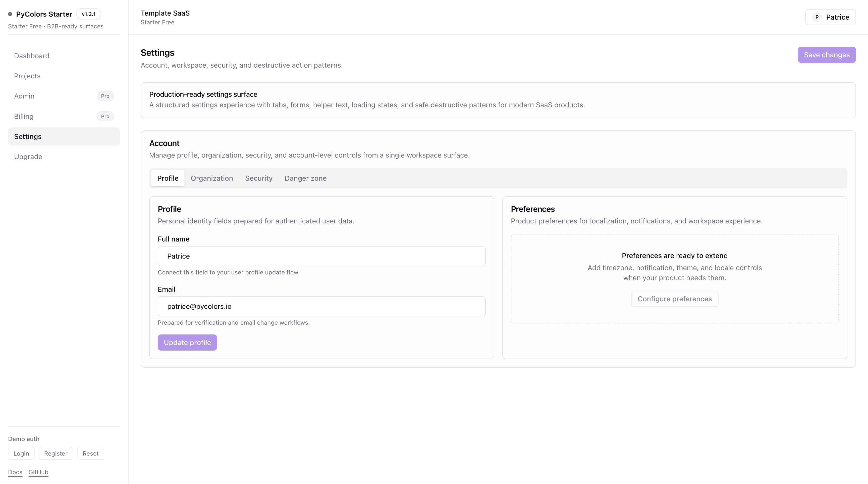Image resolution: width=868 pixels, height=484 pixels.
Task: Click the Preferences card heading
Action: tap(533, 209)
